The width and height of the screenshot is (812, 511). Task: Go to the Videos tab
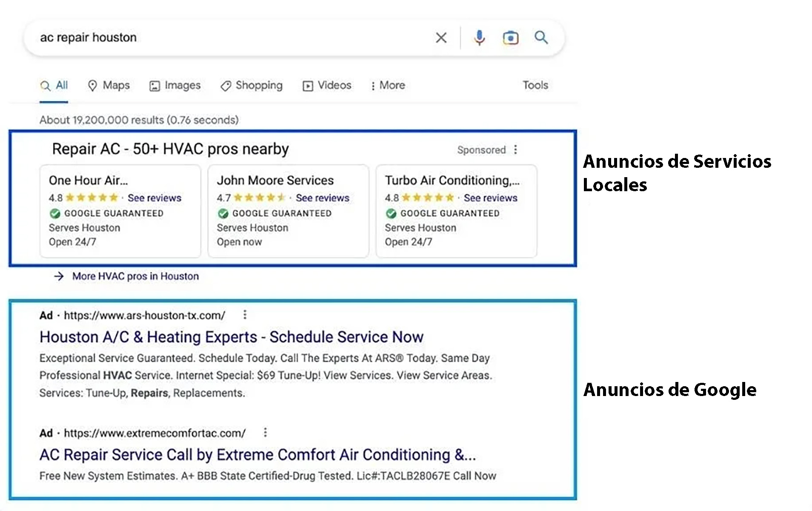coord(327,86)
